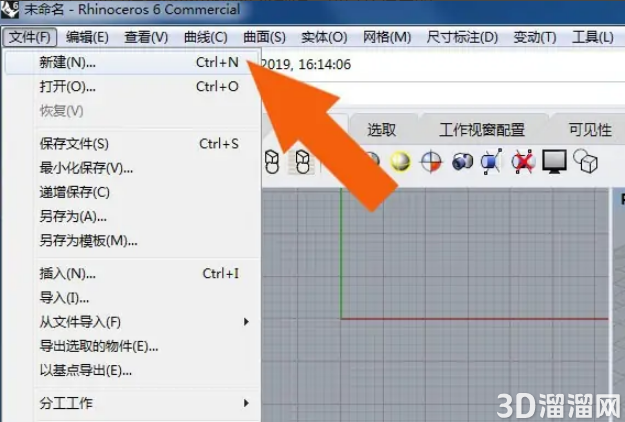The width and height of the screenshot is (625, 422).
Task: Choose 递增保存(C) menu entry
Action: click(132, 192)
